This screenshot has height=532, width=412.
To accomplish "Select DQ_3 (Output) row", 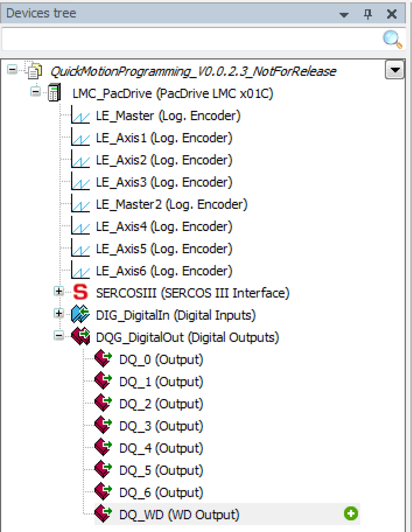I will (x=161, y=426).
